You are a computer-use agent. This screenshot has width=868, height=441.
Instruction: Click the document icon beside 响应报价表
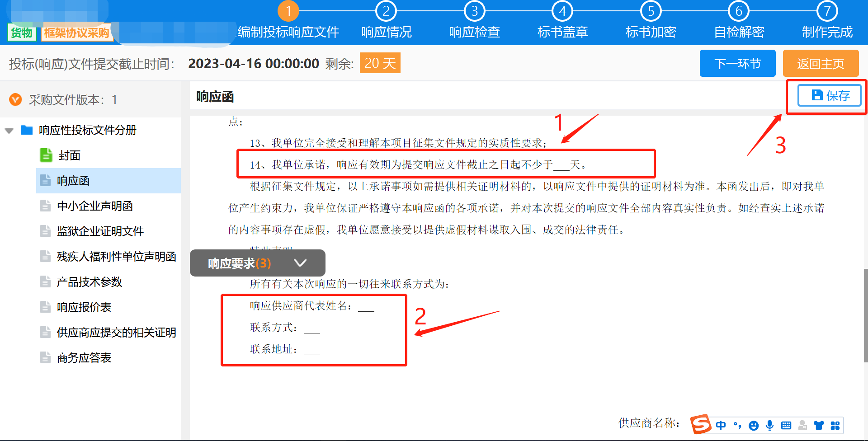(x=45, y=307)
